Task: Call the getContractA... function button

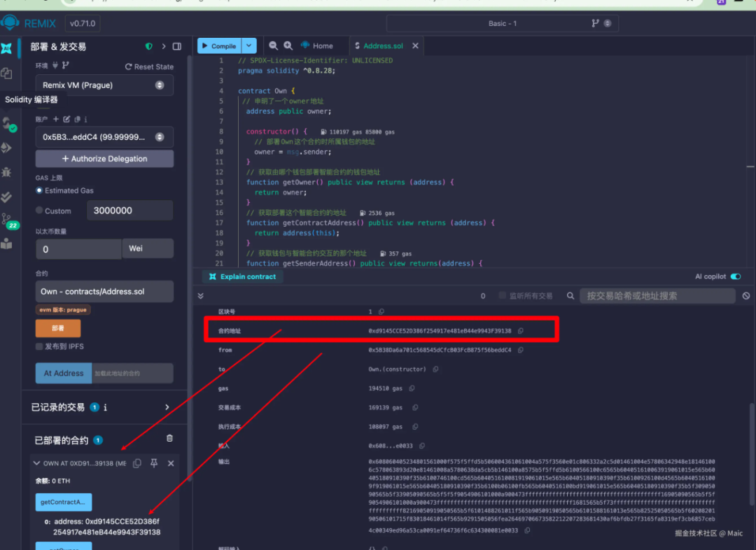Action: [x=64, y=502]
